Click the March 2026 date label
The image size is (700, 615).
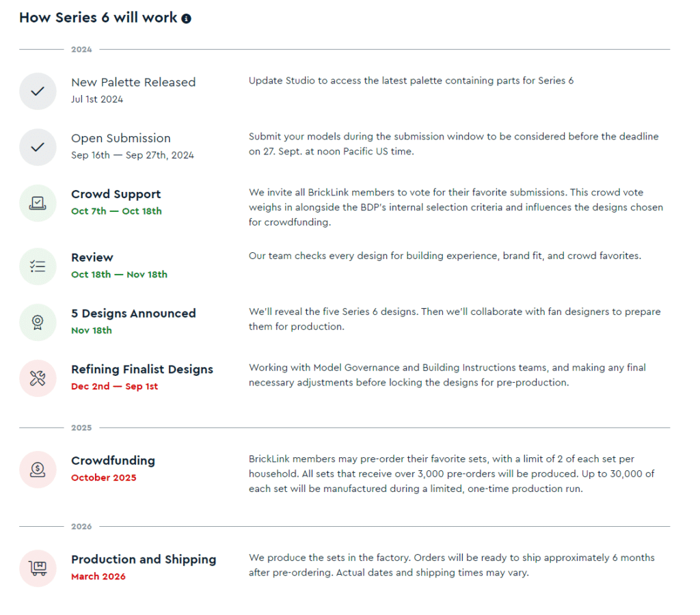point(98,577)
